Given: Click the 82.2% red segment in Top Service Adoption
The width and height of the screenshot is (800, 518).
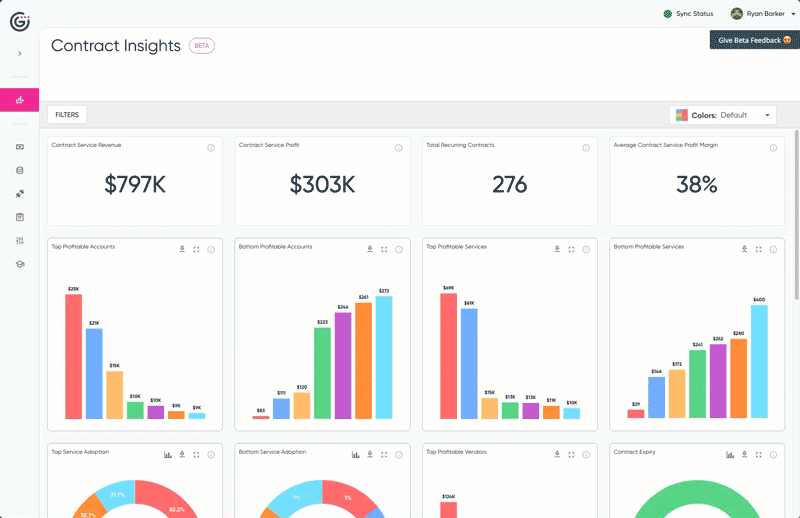Looking at the screenshot, I should point(169,498).
